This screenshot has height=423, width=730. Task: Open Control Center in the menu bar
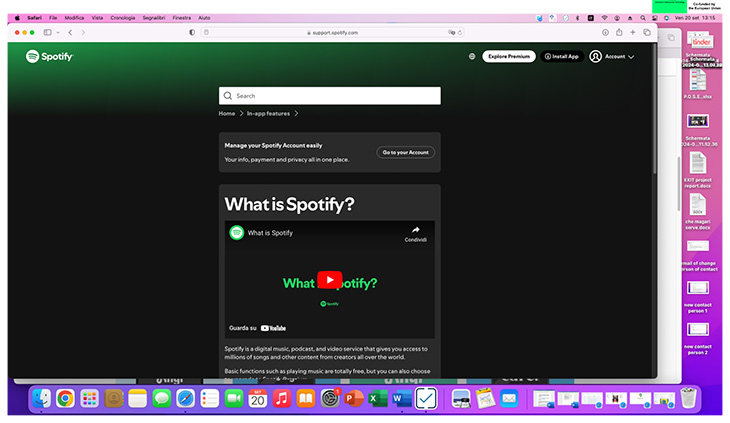click(x=655, y=18)
